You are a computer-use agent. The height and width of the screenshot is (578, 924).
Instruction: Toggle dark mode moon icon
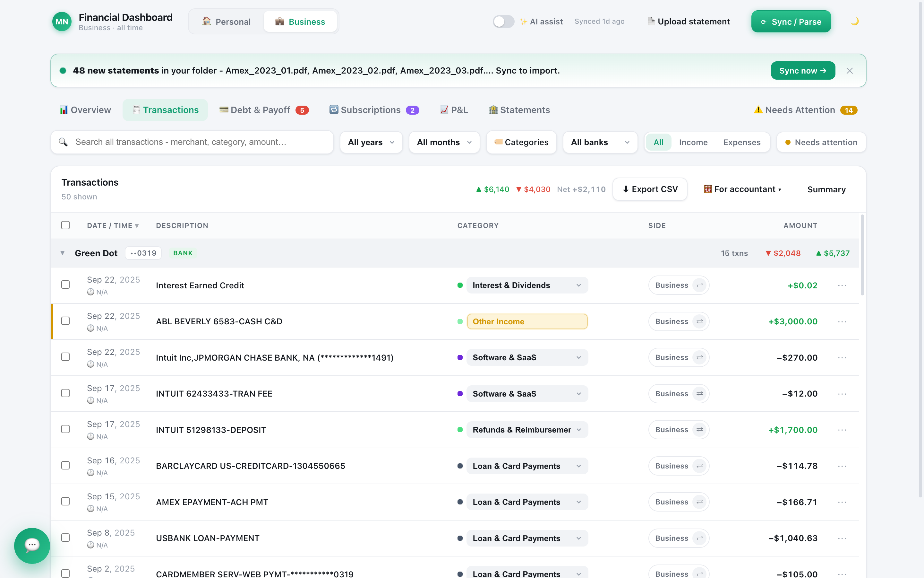[x=854, y=22]
